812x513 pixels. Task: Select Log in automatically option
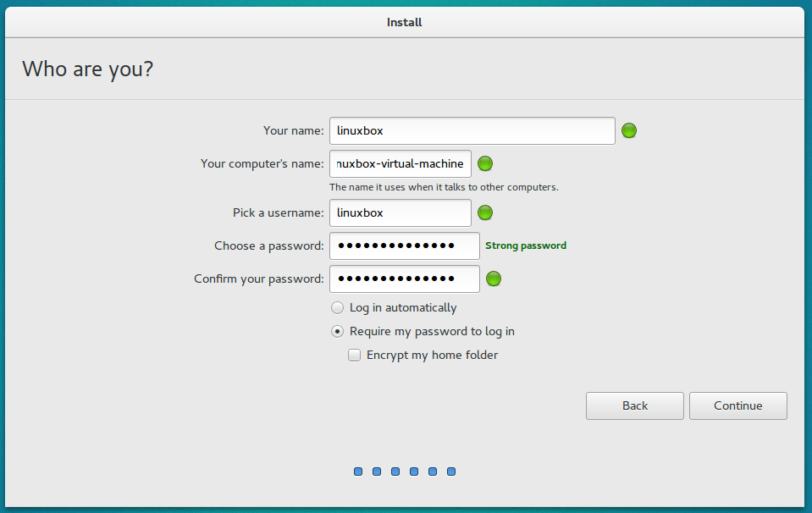click(x=337, y=308)
